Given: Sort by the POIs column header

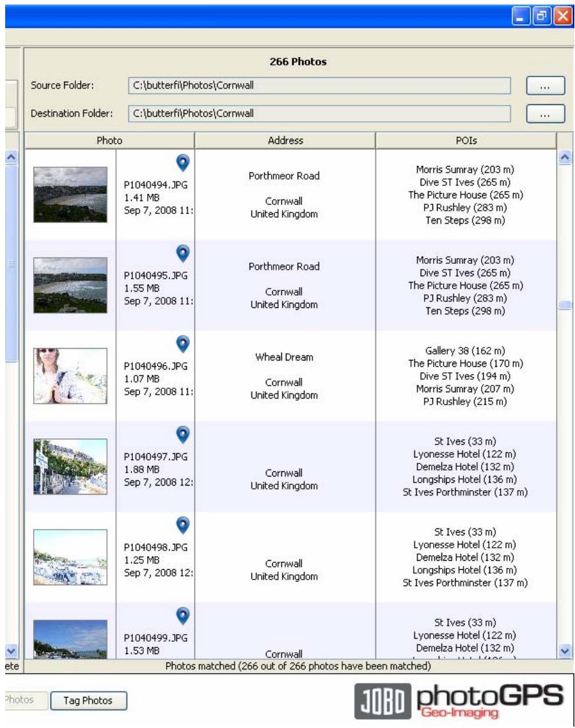Looking at the screenshot, I should tap(466, 140).
